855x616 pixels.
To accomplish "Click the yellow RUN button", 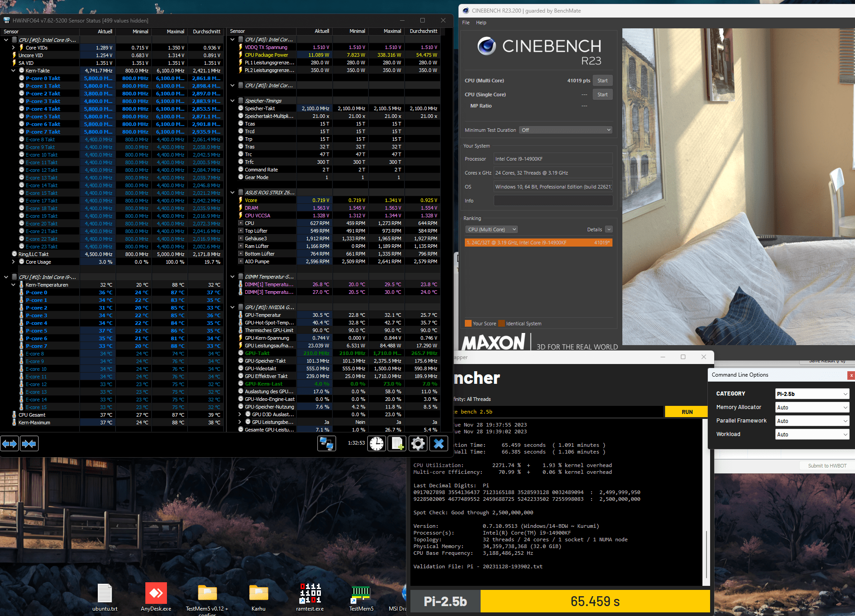I will point(687,412).
